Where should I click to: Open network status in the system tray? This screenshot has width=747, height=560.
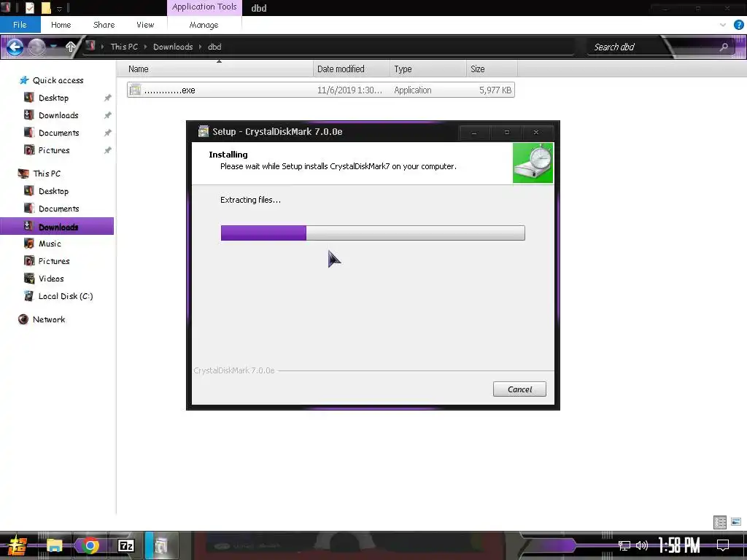(x=624, y=545)
